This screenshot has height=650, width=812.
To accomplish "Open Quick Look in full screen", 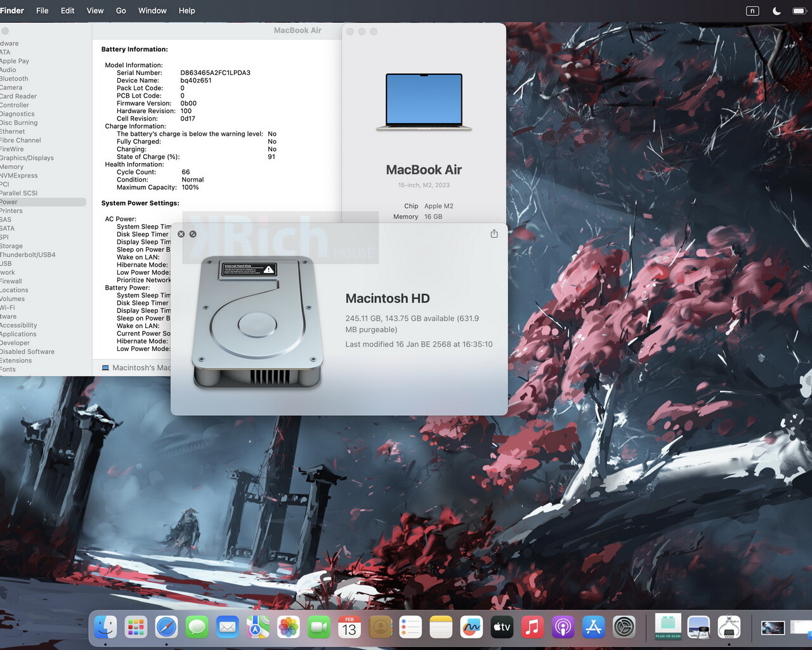I will pyautogui.click(x=193, y=234).
